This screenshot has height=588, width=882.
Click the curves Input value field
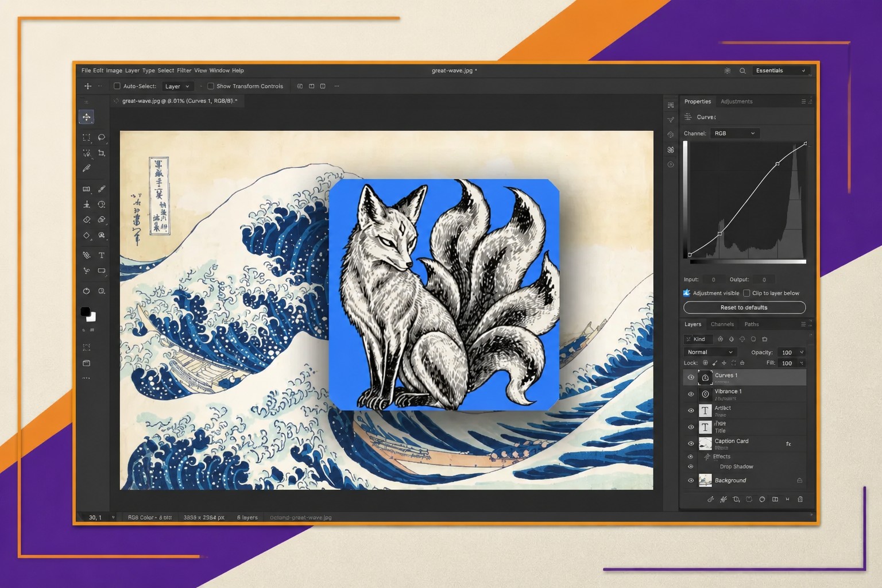coord(714,280)
